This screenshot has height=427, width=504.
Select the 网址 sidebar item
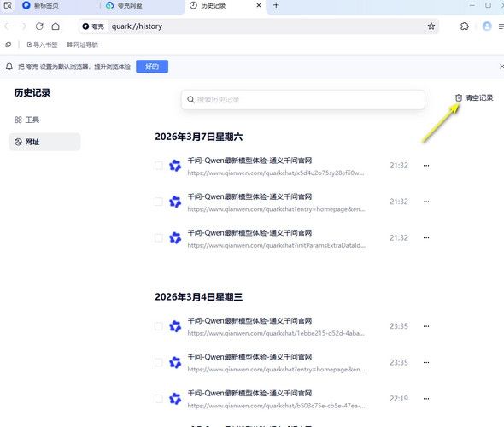(x=44, y=142)
